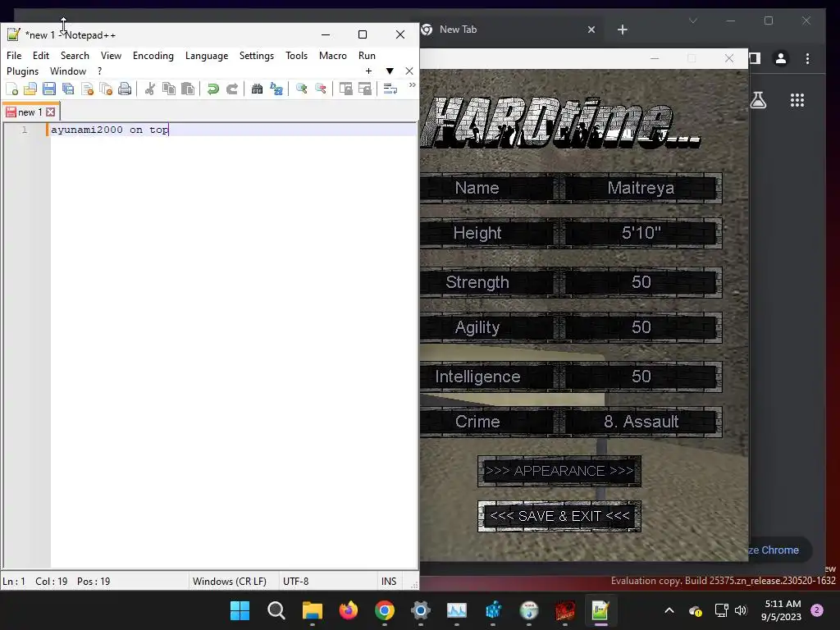Click the Windows (CR LF) status bar entry
840x630 pixels.
(x=230, y=582)
